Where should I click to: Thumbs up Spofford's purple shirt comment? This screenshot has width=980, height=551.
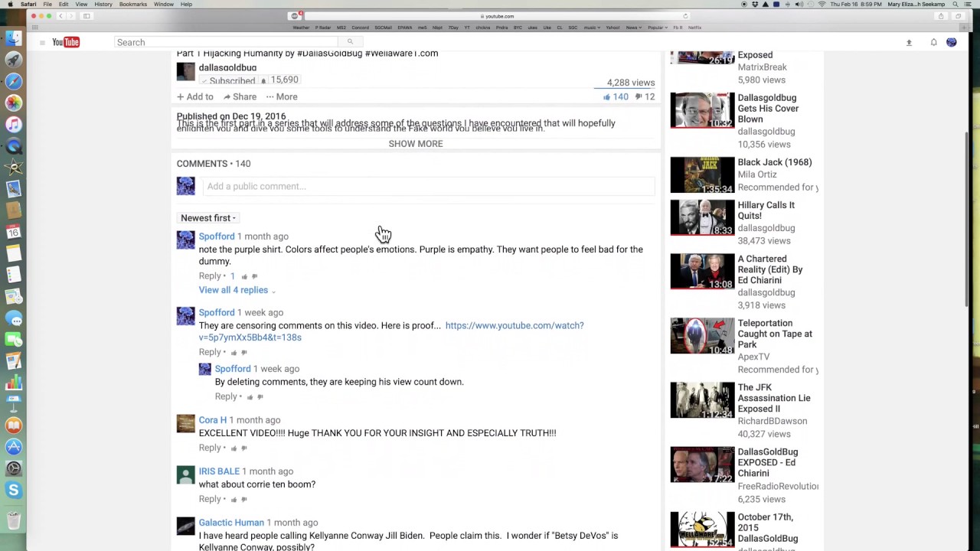click(244, 276)
